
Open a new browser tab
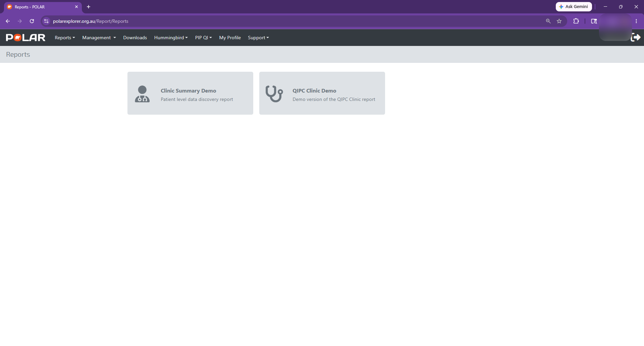[x=89, y=7]
